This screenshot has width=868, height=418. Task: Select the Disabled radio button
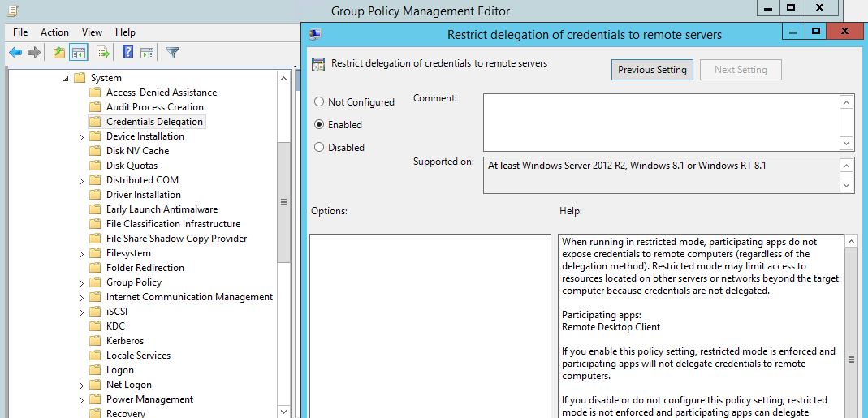319,147
